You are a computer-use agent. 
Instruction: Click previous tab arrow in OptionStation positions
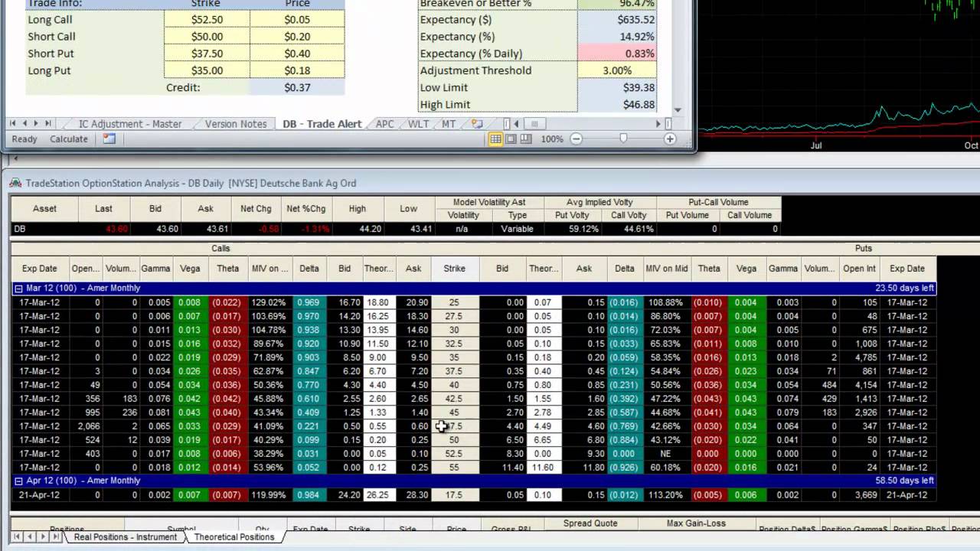[x=28, y=536]
